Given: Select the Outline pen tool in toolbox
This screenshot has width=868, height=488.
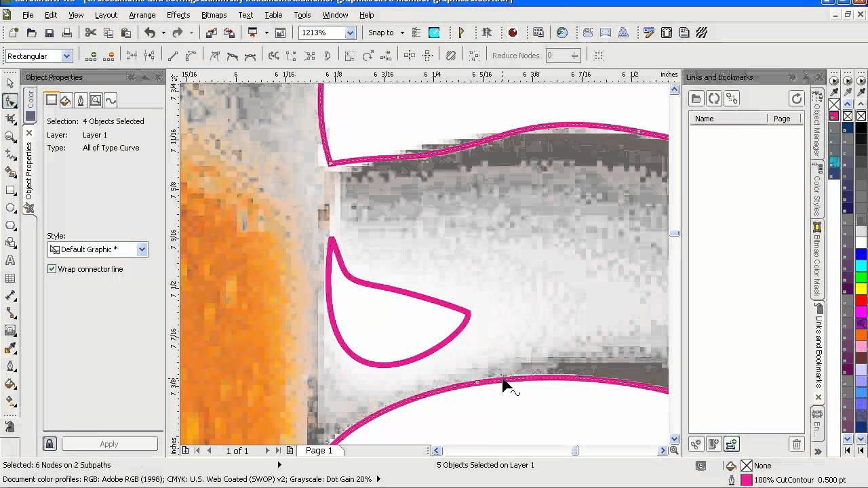Looking at the screenshot, I should click(10, 366).
